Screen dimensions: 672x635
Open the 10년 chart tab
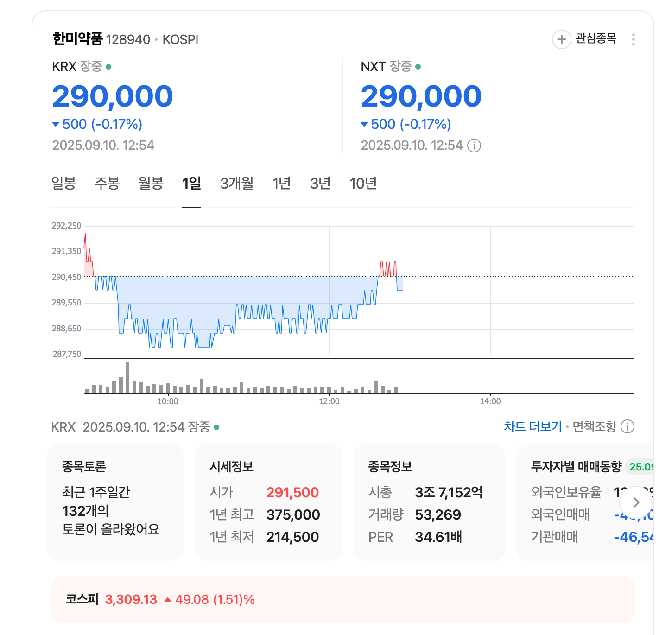click(363, 184)
